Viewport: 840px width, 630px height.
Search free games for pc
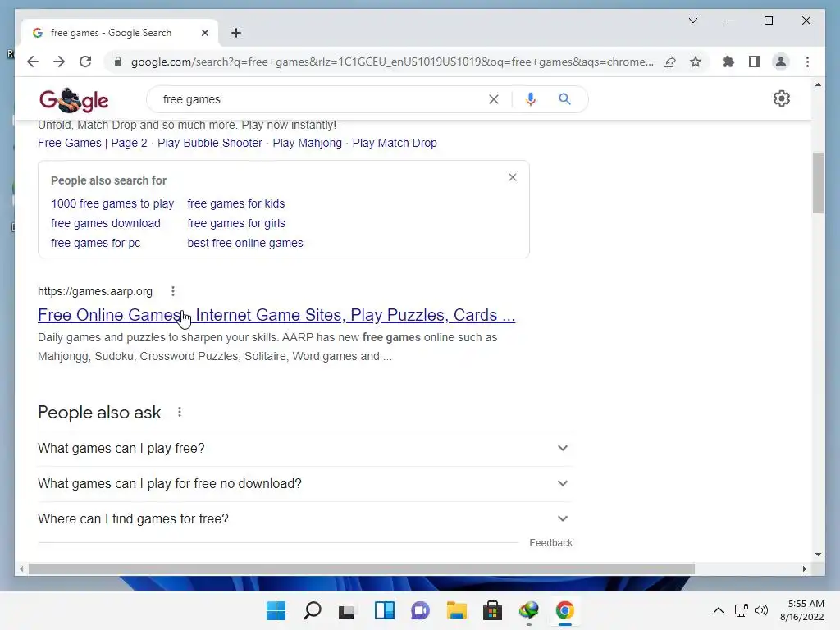point(95,243)
